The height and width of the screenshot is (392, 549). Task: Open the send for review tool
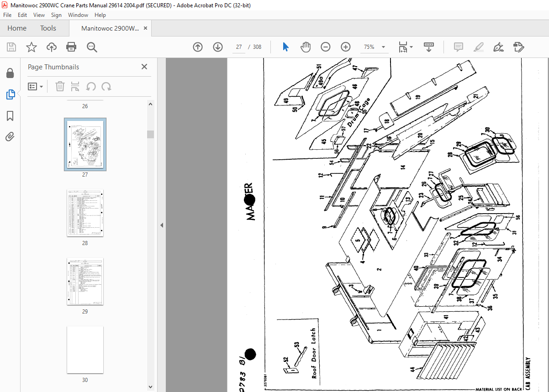518,47
